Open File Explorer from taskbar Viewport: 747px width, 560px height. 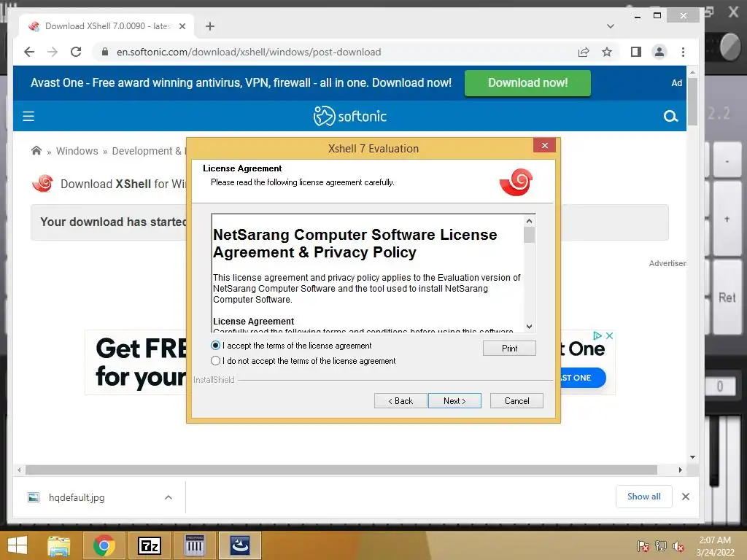tap(58, 545)
